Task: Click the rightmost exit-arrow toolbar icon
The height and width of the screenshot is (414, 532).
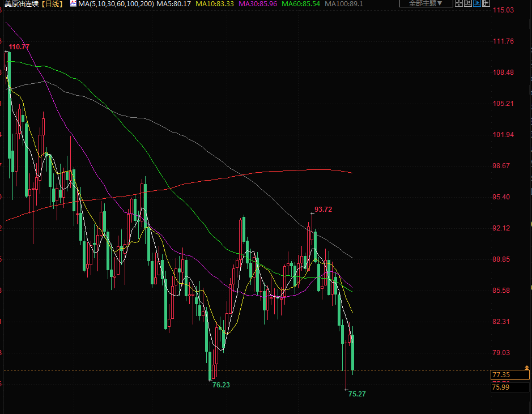Action: [486, 3]
